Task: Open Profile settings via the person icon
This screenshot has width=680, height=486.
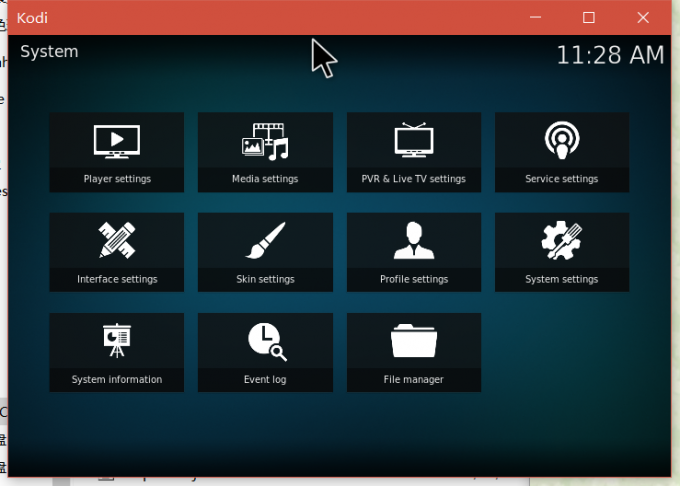Action: [413, 241]
